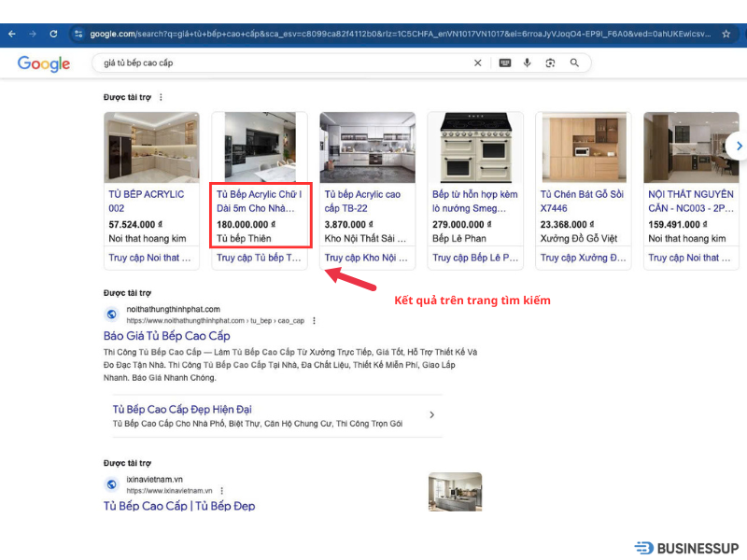
Task: Open Google Lens camera icon in search bar
Action: point(551,63)
